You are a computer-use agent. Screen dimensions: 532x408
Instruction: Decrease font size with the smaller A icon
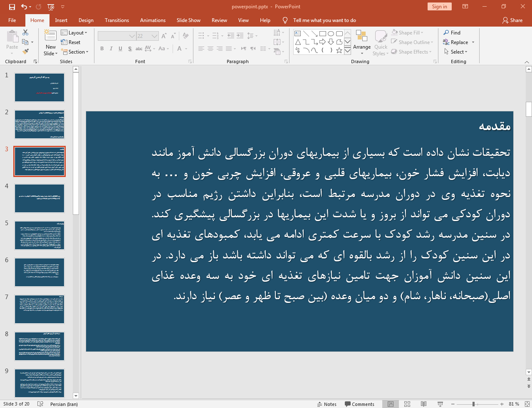pyautogui.click(x=173, y=36)
